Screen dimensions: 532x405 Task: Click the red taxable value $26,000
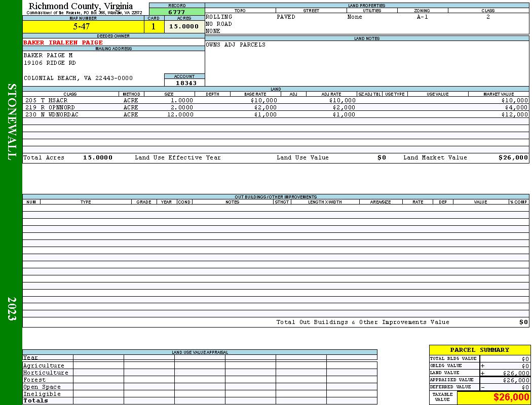click(x=511, y=397)
